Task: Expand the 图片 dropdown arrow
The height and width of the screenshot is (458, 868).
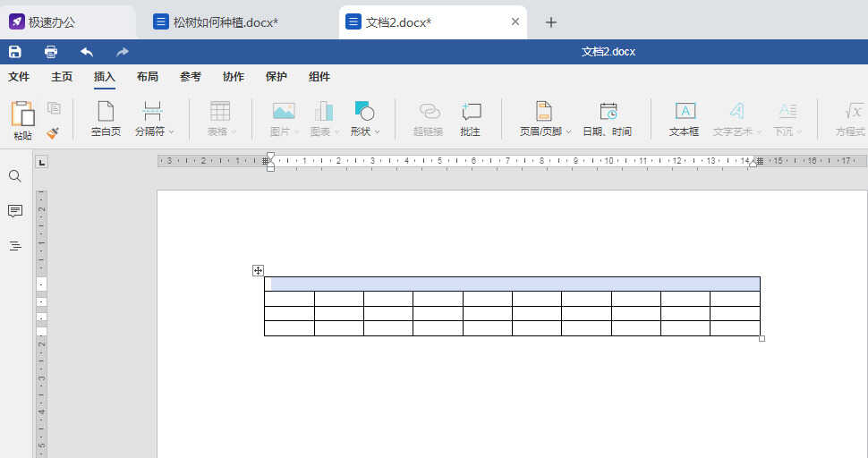Action: [x=296, y=132]
